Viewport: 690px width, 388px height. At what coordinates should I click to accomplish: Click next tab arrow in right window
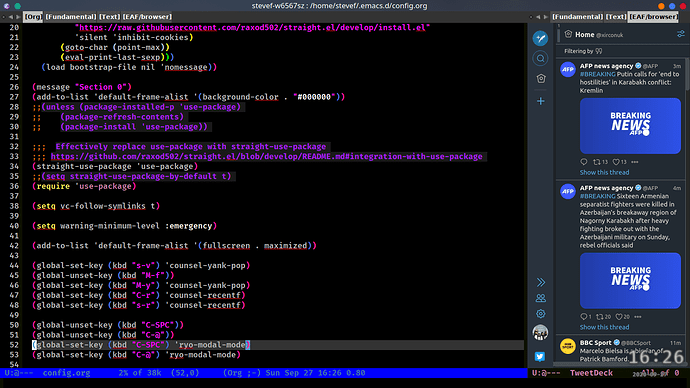point(546,17)
